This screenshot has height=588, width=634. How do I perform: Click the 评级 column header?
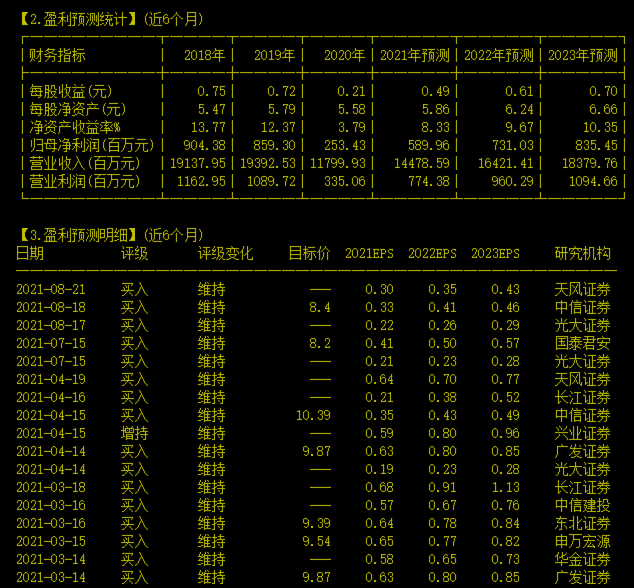(x=134, y=254)
